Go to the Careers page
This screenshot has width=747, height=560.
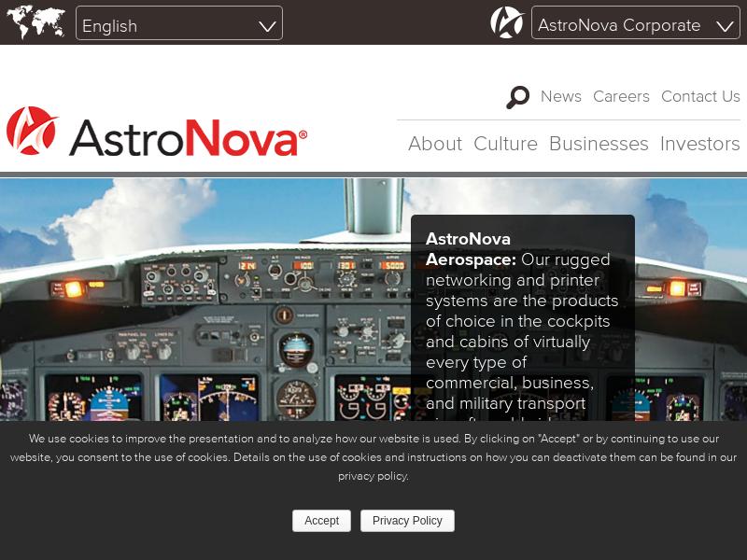(621, 97)
